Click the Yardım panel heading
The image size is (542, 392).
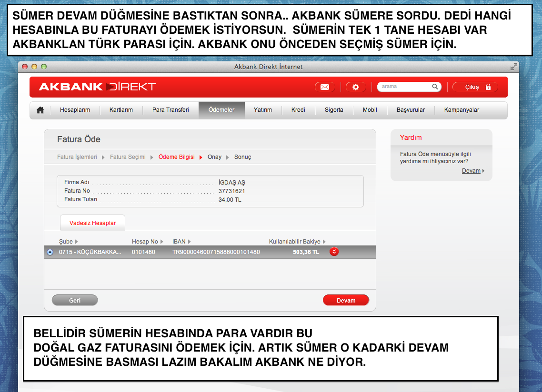click(x=411, y=137)
